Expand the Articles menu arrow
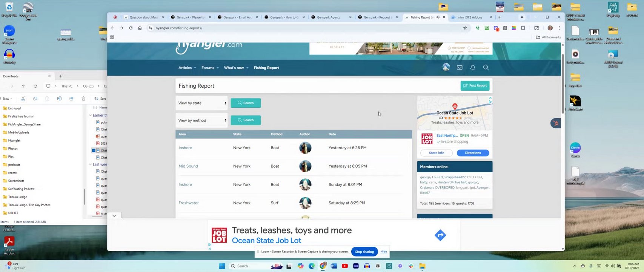This screenshot has width=644, height=272. coord(195,68)
